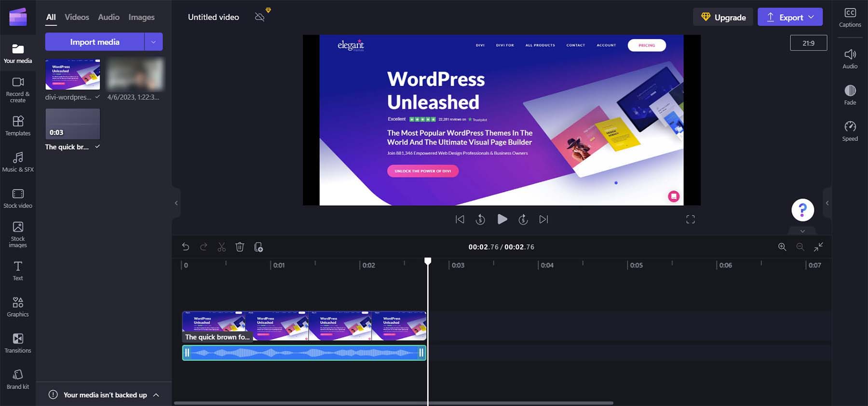Click the split (scissors) tool
This screenshot has width=868, height=406.
tap(222, 247)
